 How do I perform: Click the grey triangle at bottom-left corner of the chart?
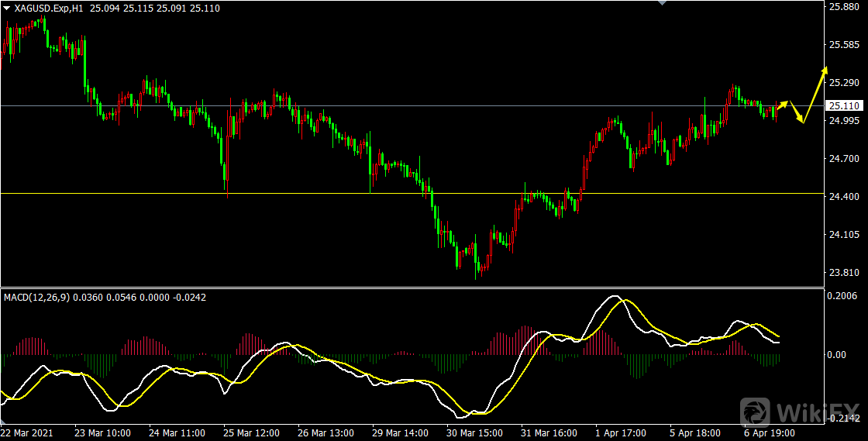pyautogui.click(x=4, y=420)
